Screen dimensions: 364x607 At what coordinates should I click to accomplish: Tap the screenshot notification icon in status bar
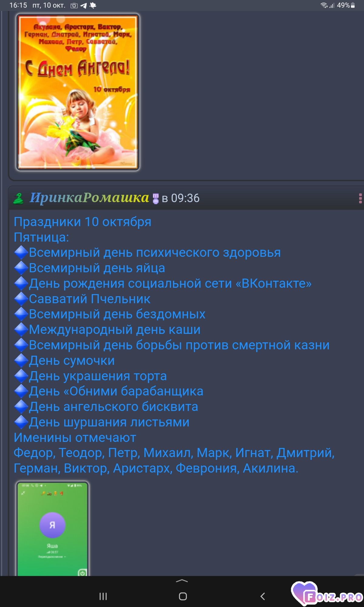(74, 5)
